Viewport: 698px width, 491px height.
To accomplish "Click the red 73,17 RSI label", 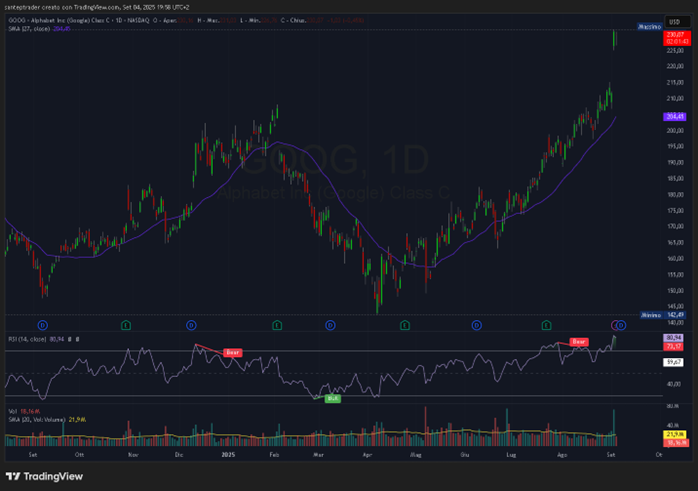I will tap(674, 346).
